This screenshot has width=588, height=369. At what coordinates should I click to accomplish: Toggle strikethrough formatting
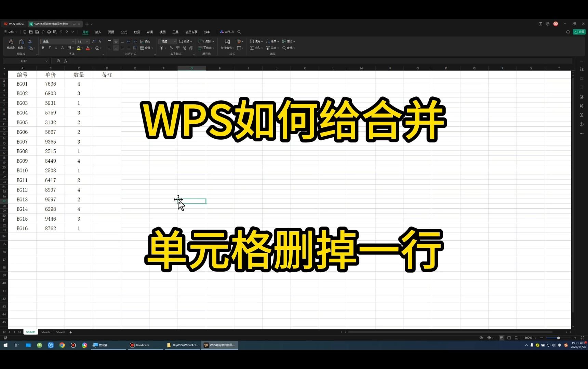click(62, 48)
